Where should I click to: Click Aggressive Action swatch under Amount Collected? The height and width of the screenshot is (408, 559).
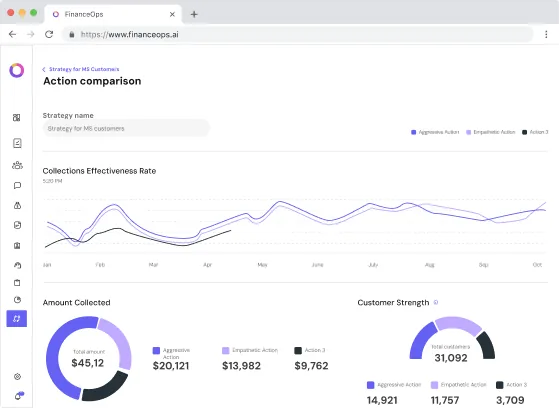156,351
